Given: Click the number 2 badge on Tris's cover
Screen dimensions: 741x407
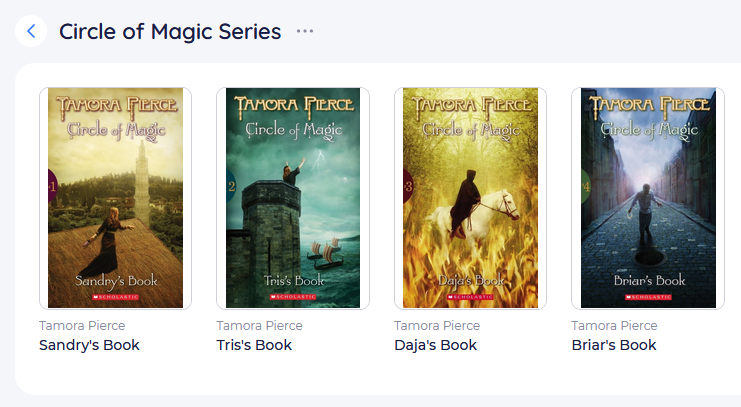Looking at the screenshot, I should [231, 187].
